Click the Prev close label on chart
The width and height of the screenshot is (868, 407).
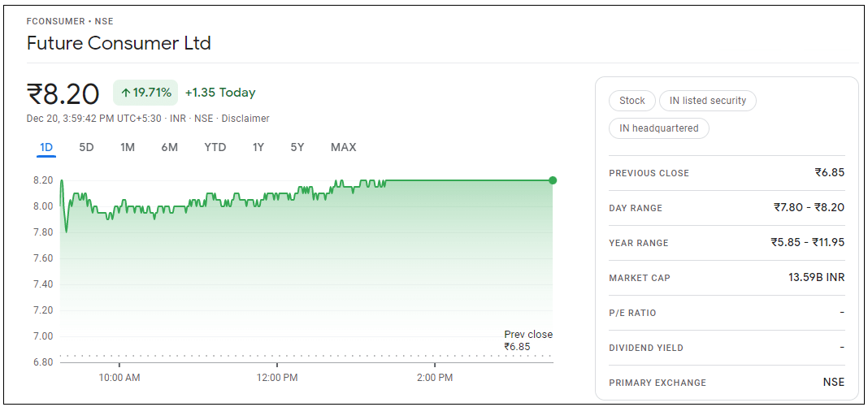pyautogui.click(x=527, y=335)
